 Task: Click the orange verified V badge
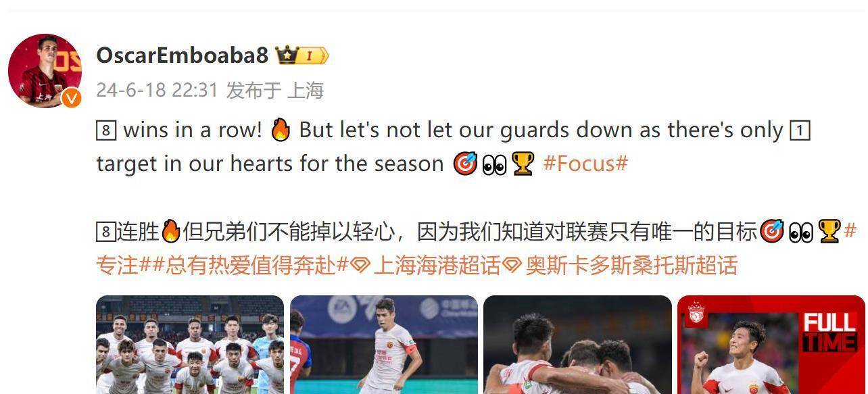point(72,98)
